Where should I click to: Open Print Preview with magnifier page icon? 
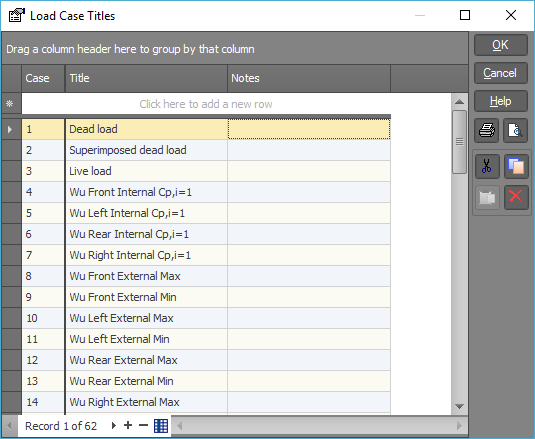point(515,130)
